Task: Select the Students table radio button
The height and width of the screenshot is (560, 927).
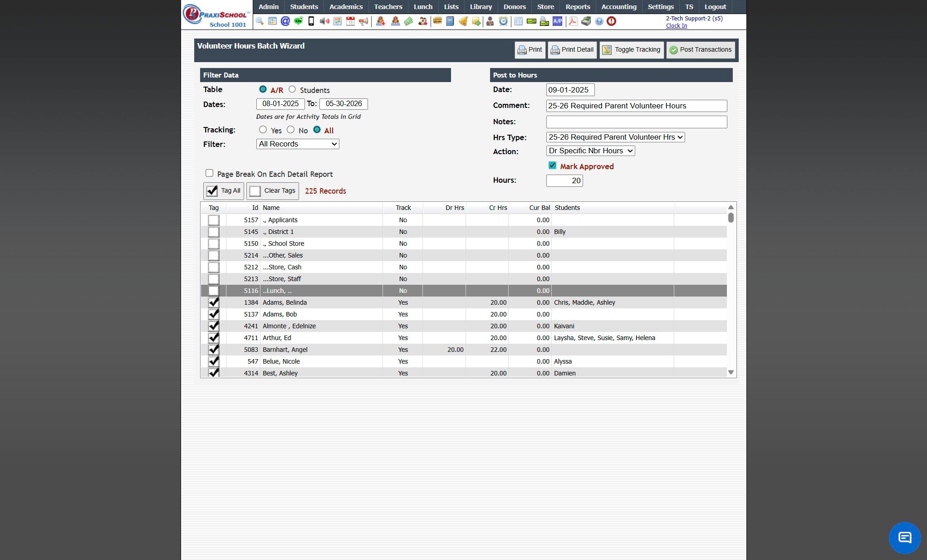Action: click(x=292, y=89)
